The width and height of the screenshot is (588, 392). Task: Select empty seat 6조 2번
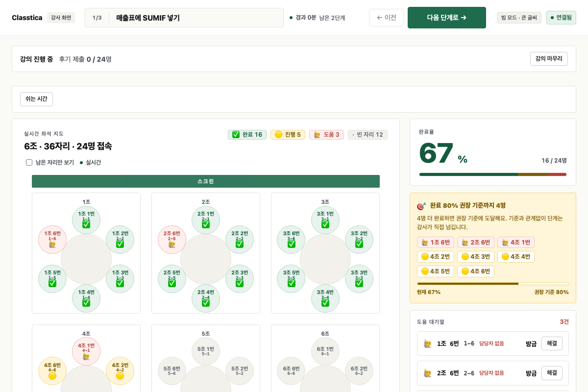[x=359, y=371]
